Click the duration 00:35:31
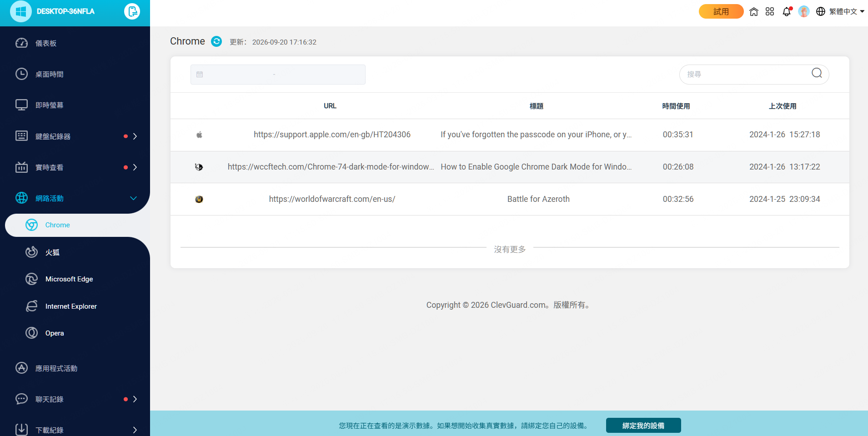This screenshot has height=436, width=868. (678, 135)
